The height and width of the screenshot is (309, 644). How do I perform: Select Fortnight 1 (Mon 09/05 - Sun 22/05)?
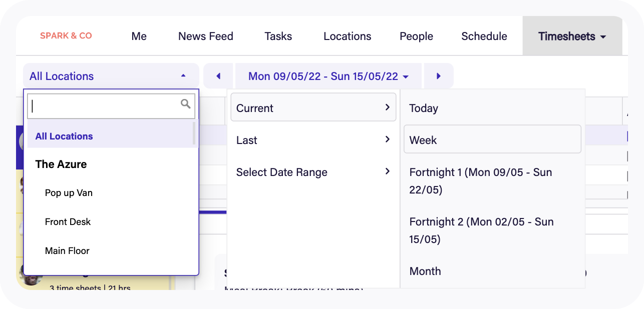pos(492,181)
